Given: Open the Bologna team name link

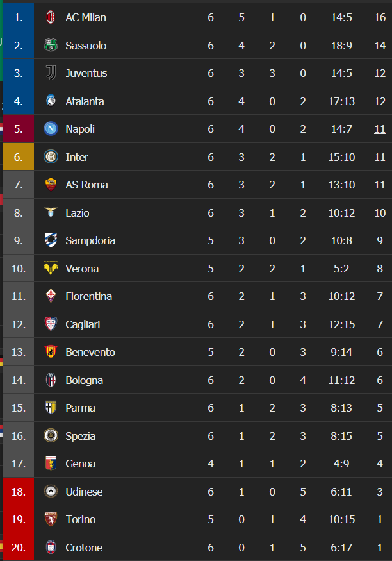Looking at the screenshot, I should 84,380.
